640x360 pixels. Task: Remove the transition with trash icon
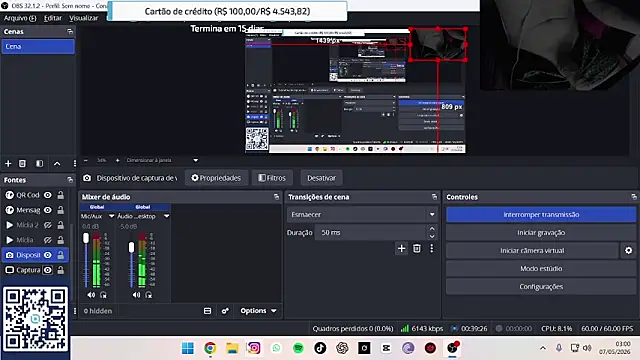(x=417, y=249)
